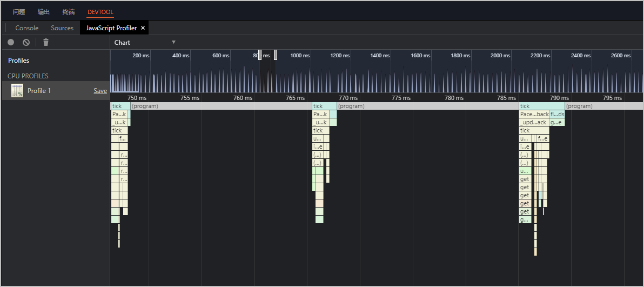Click the 1000 ms overview marker
This screenshot has width=644, height=287.
coord(300,56)
